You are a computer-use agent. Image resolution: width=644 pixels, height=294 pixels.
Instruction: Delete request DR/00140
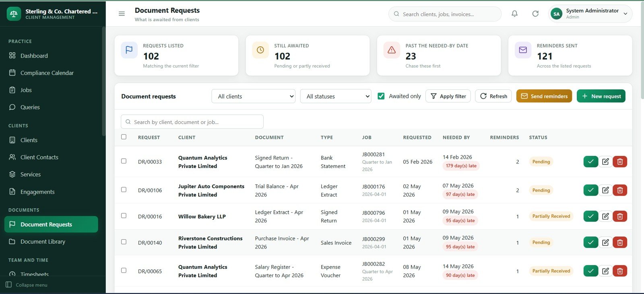click(620, 242)
